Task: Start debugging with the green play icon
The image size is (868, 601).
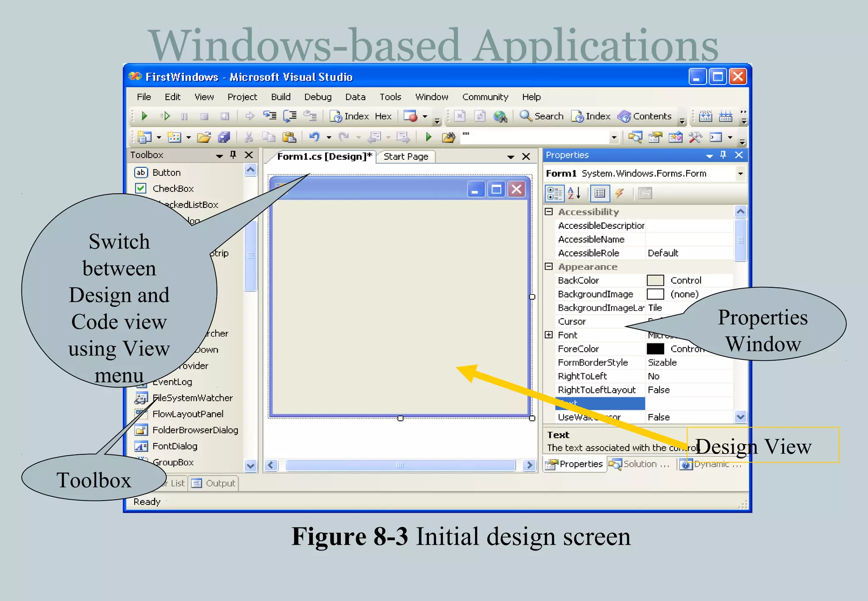Action: [x=144, y=116]
